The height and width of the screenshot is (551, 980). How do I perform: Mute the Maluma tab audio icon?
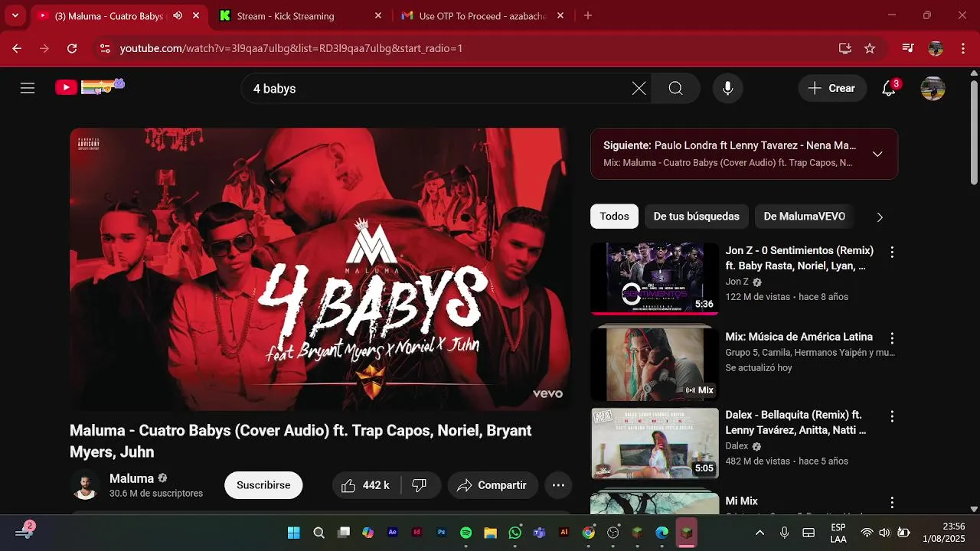pyautogui.click(x=178, y=15)
